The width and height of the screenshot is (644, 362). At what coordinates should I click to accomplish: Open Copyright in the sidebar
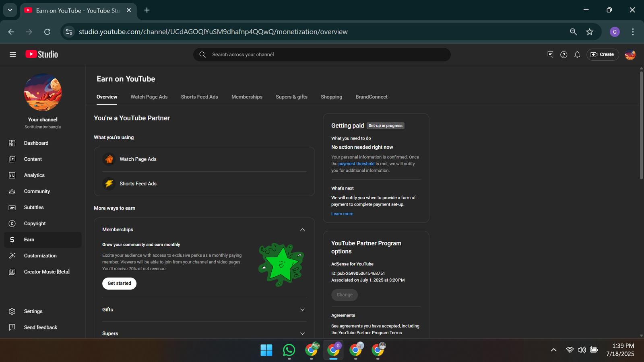(x=43, y=224)
